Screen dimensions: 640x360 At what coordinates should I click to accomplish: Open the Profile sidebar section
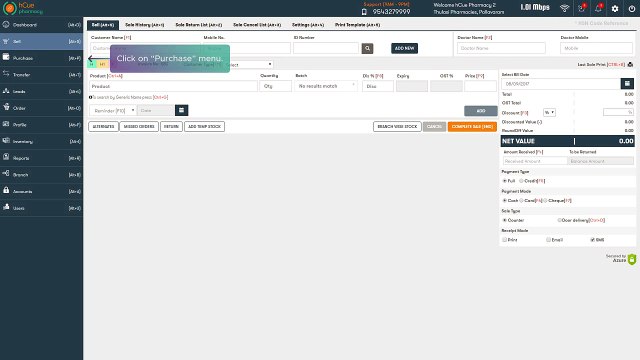click(41, 124)
